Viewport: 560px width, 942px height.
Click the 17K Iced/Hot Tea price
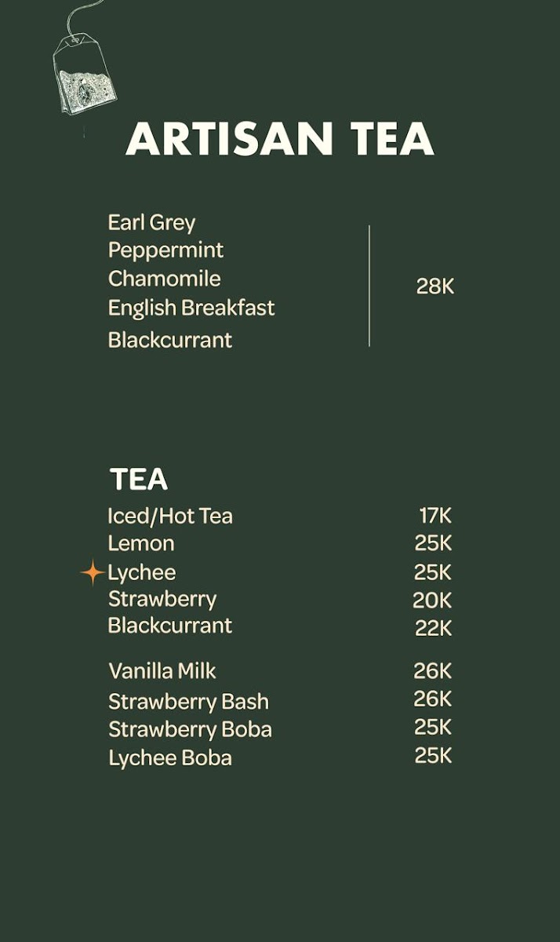(435, 516)
